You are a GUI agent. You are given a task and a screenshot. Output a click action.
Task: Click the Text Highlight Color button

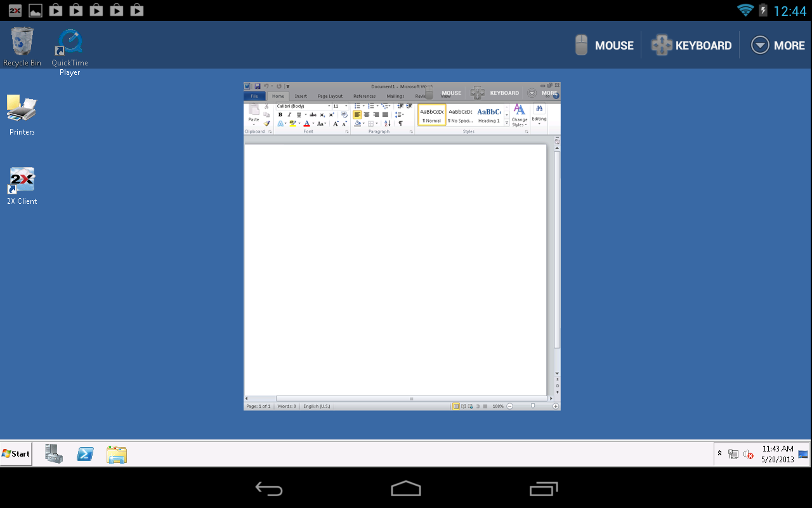pyautogui.click(x=292, y=124)
